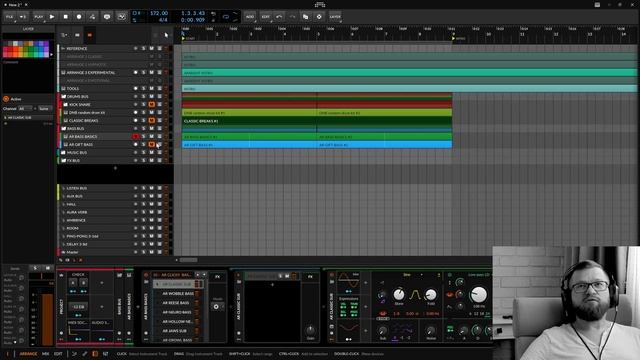Collapse the BASS BUS group folder
Image resolution: width=640 pixels, height=360 pixels.
tap(63, 129)
